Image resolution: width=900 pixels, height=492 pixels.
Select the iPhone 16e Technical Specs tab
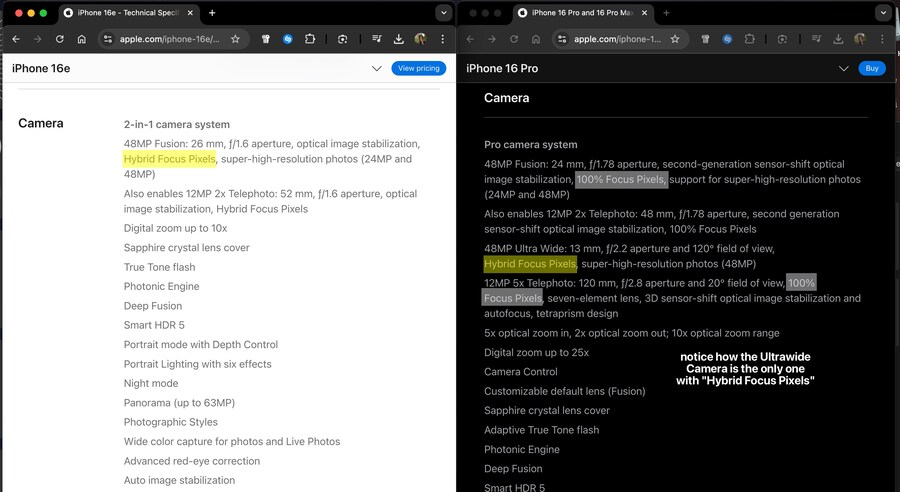(x=129, y=13)
